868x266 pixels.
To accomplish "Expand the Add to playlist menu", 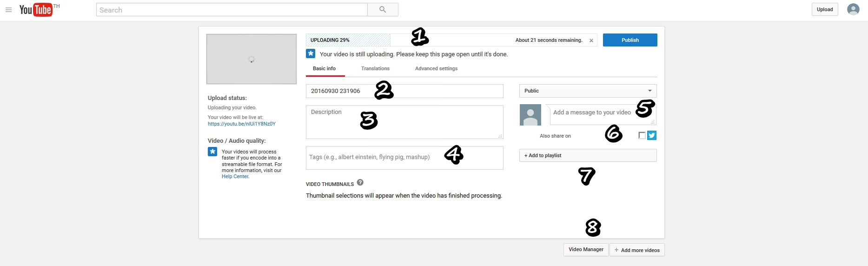I will click(588, 155).
